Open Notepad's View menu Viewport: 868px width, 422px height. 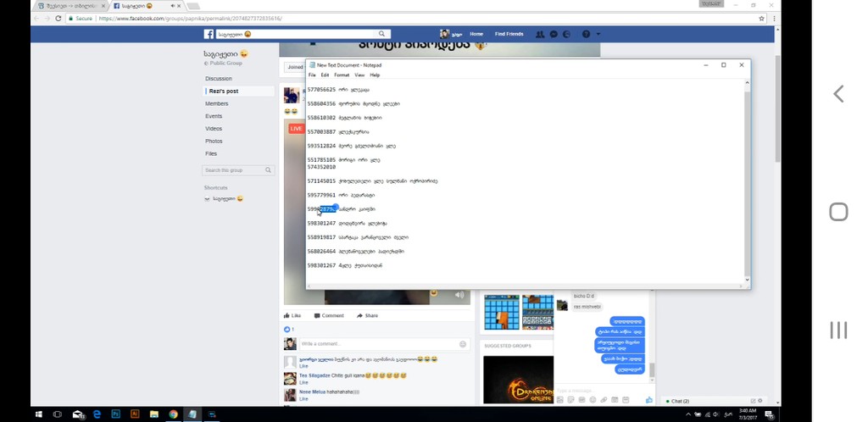(x=359, y=75)
